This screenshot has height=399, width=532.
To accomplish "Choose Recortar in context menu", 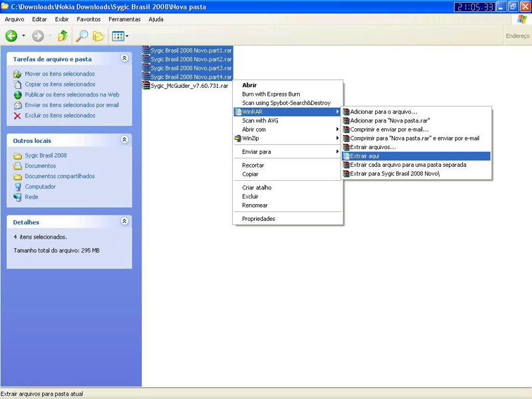I will (288, 165).
